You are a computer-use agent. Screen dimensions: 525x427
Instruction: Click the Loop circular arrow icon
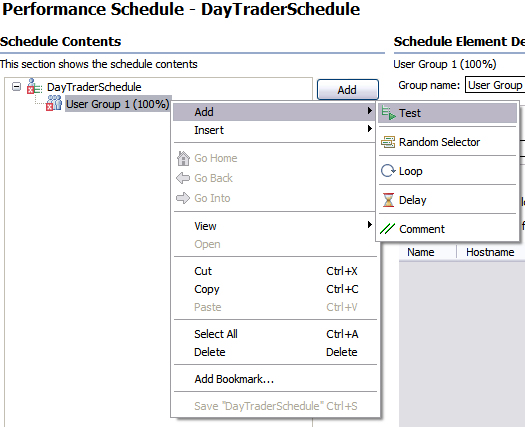point(388,171)
